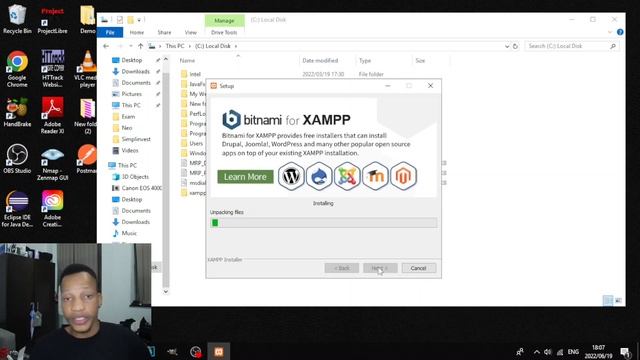Sort by the Date modified column
The height and width of the screenshot is (360, 640).
click(320, 60)
